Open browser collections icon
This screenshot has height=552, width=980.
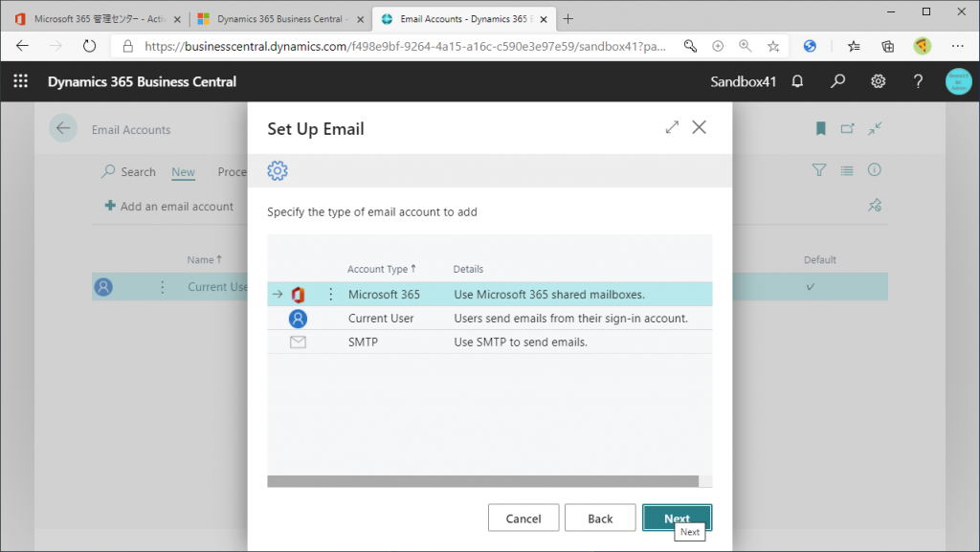(x=887, y=46)
